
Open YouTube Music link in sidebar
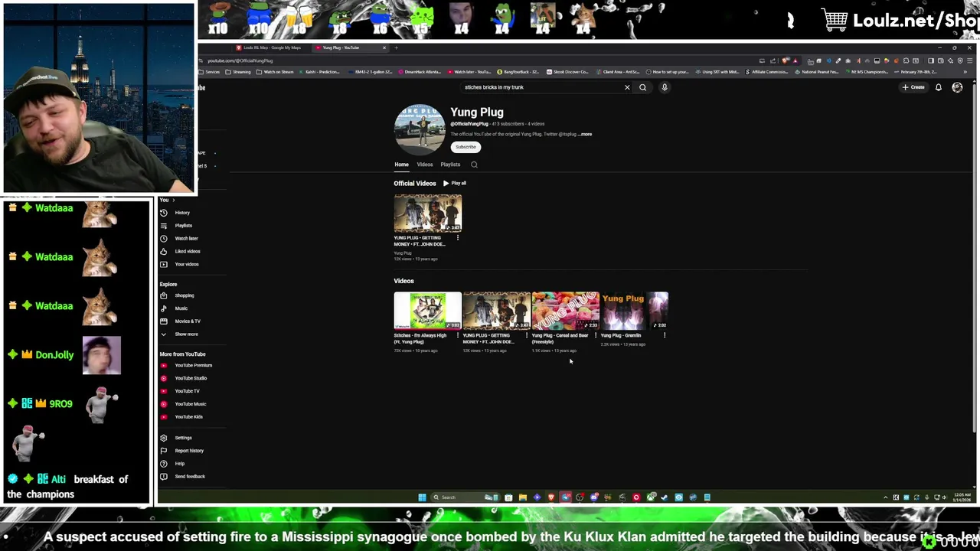click(x=190, y=404)
